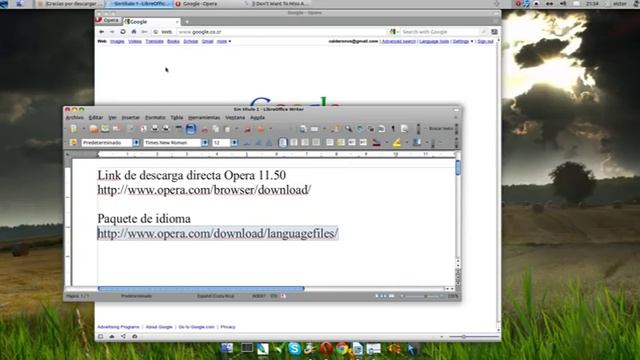Screen dimensions: 640x360
Task: Click the Paste icon in Writer toolbar
Action: coord(227,129)
